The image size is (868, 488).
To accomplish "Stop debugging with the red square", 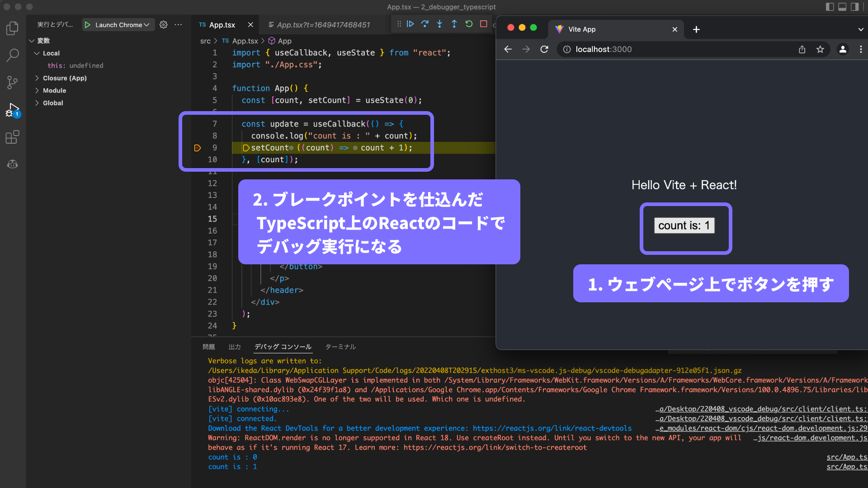I will (483, 24).
